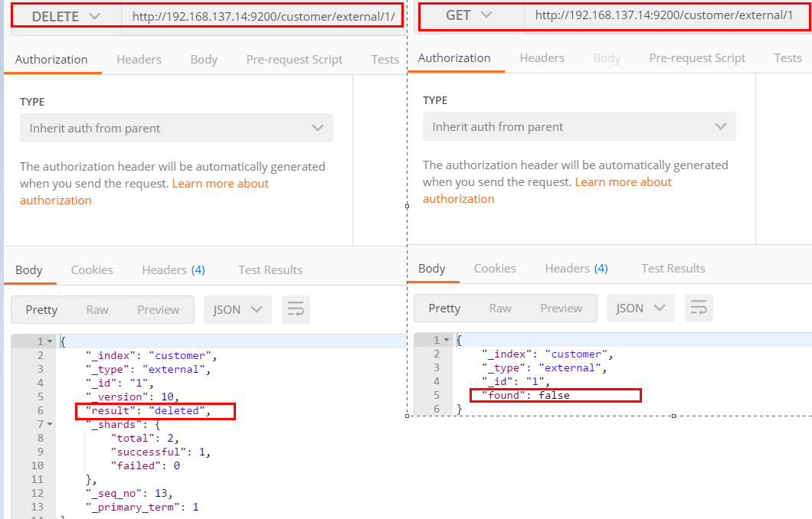
Task: Open the JSON format dropdown in left response
Action: point(237,309)
